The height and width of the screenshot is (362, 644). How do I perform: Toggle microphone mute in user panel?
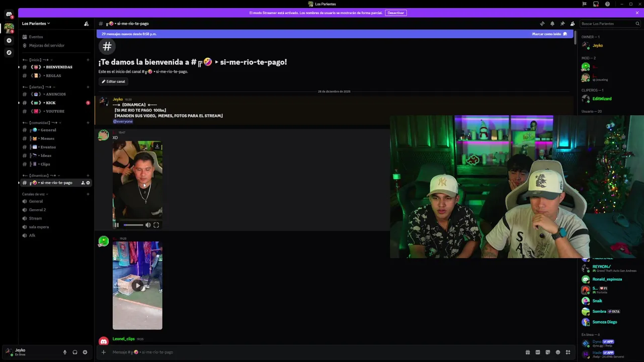(65, 352)
